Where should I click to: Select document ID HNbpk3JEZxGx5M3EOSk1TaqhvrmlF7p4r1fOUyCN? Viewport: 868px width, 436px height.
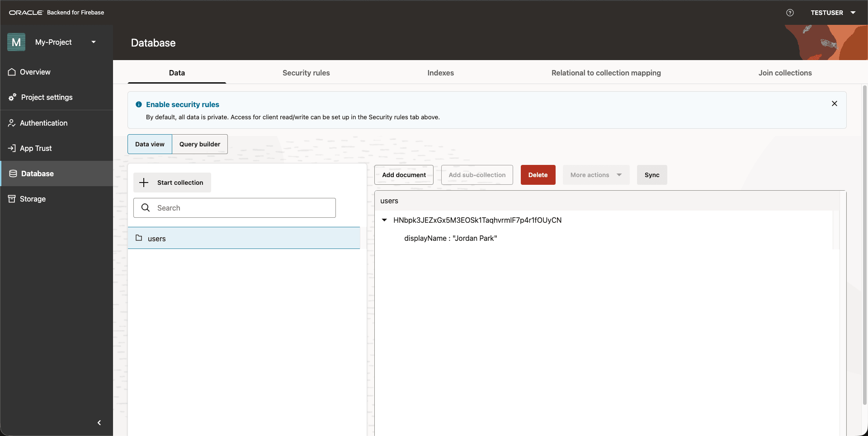[x=477, y=220]
